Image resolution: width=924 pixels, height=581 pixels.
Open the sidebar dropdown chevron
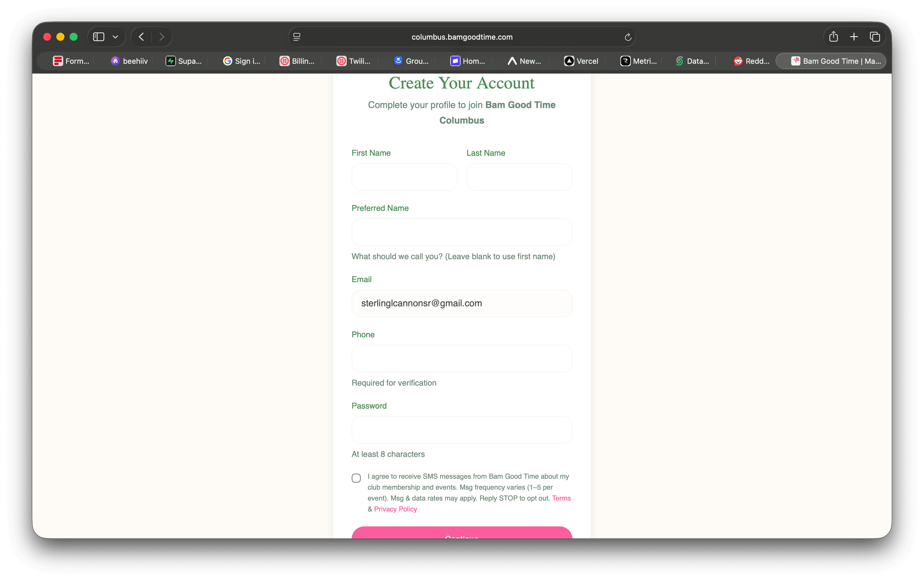click(115, 37)
